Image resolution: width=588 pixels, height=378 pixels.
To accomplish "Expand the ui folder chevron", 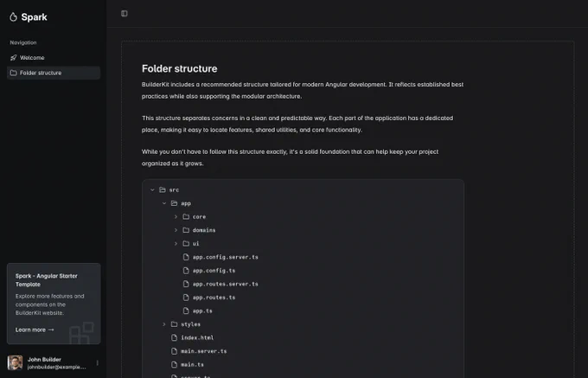I will (176, 243).
